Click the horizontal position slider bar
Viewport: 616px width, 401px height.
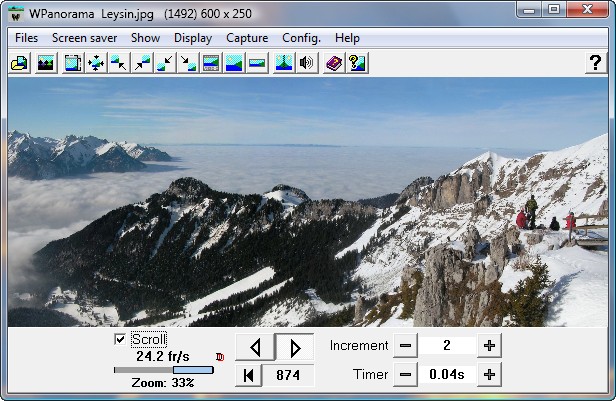(164, 370)
